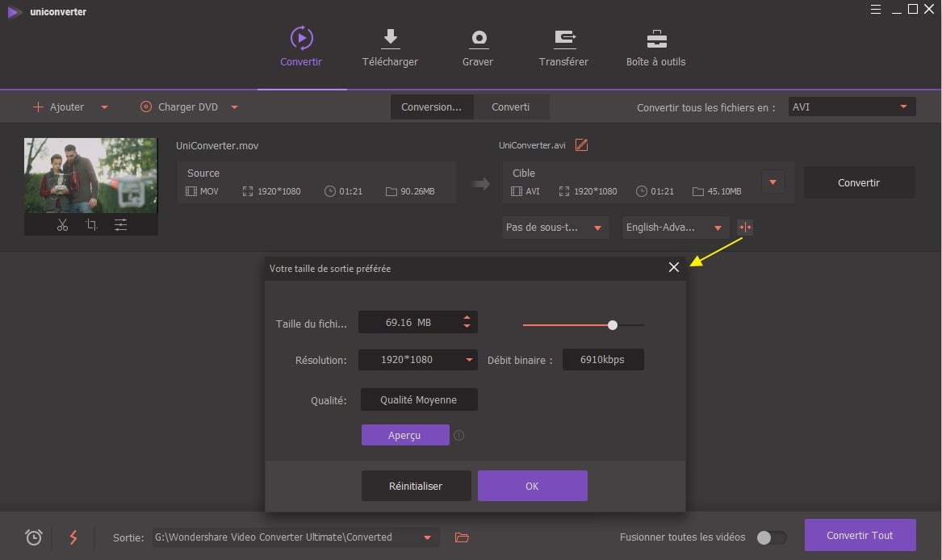Increase file size with up stepper arrow
Image resolution: width=942 pixels, height=560 pixels.
467,319
